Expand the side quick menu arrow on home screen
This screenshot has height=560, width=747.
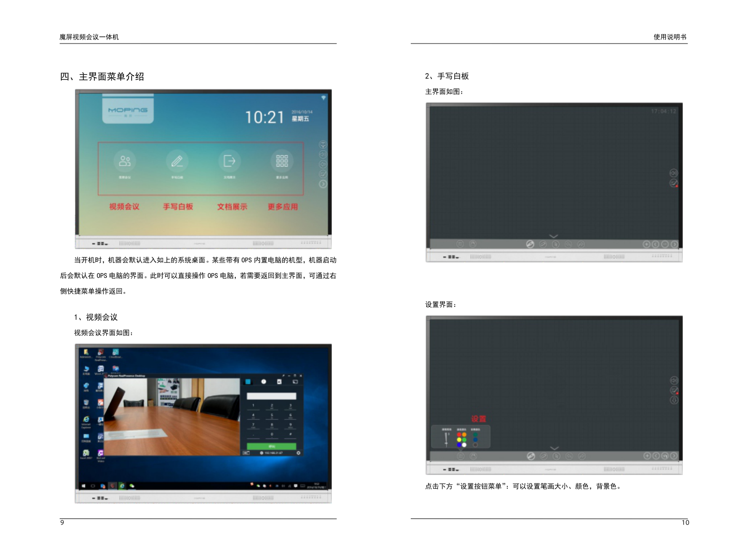(323, 184)
